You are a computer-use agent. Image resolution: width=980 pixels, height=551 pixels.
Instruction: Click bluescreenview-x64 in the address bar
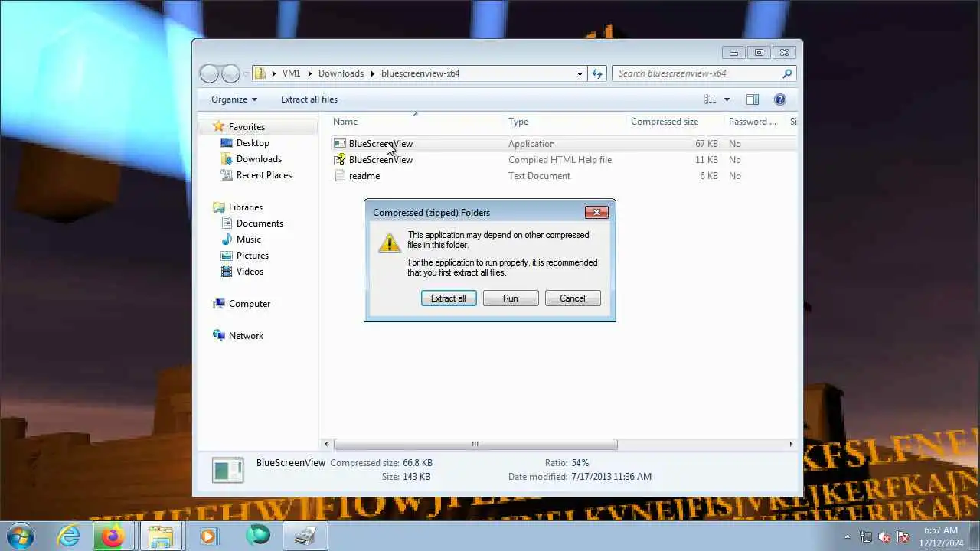pos(420,73)
